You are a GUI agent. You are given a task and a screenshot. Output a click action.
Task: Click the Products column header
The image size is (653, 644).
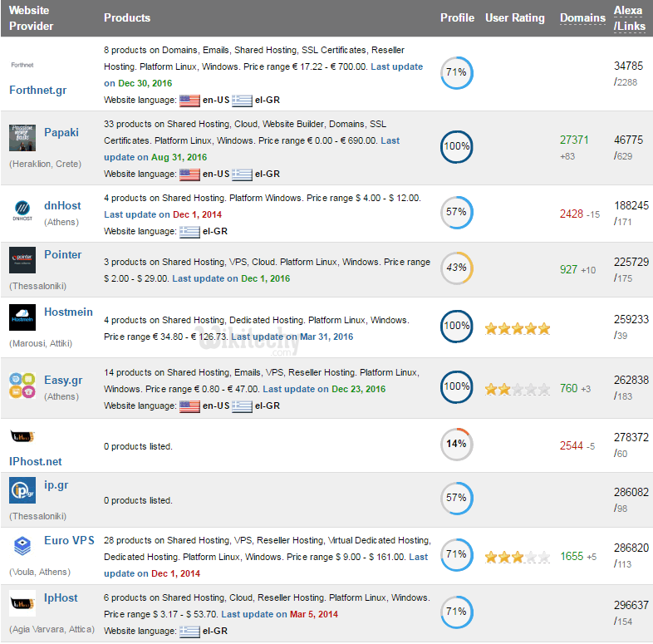(x=127, y=18)
